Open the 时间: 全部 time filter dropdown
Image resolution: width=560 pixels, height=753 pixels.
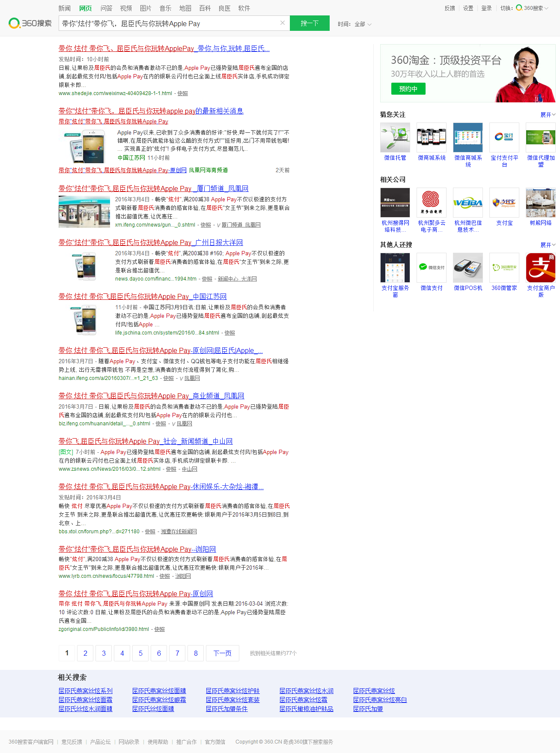click(354, 24)
